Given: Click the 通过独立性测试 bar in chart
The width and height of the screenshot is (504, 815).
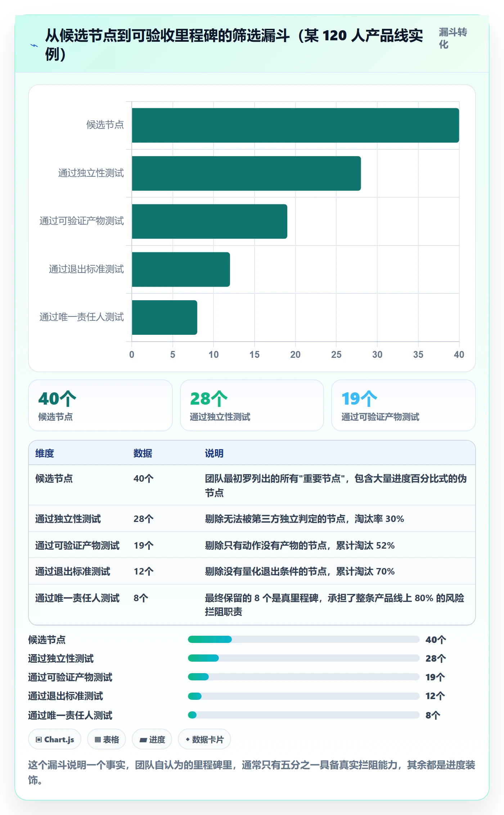Looking at the screenshot, I should pos(246,174).
